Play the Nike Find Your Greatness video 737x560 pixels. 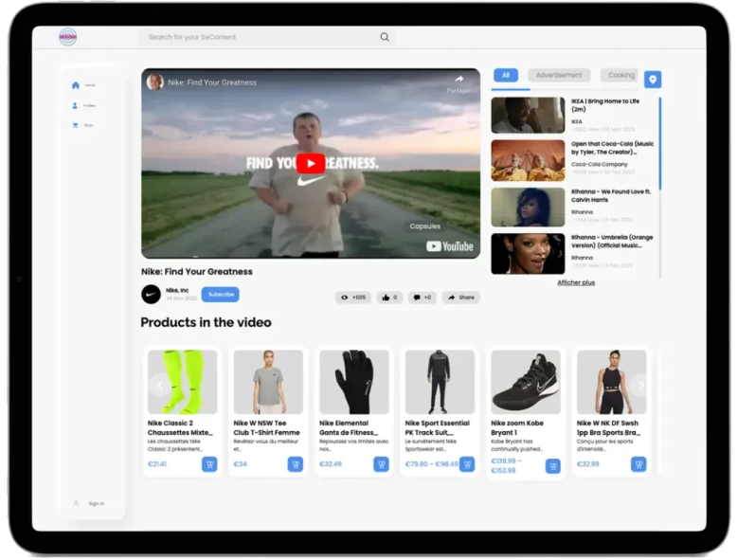(310, 163)
